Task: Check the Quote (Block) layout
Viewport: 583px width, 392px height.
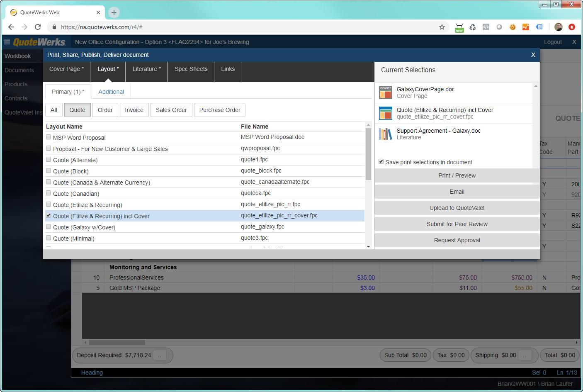Action: (x=49, y=170)
